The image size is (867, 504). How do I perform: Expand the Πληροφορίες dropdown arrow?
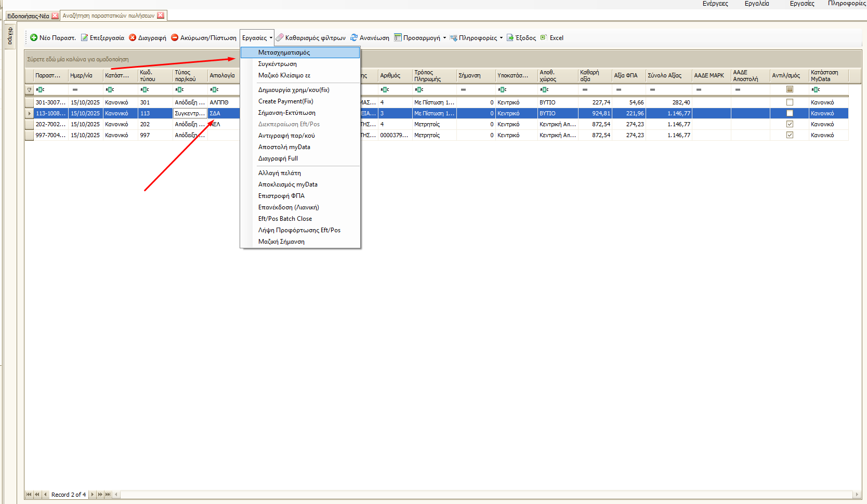coord(501,38)
